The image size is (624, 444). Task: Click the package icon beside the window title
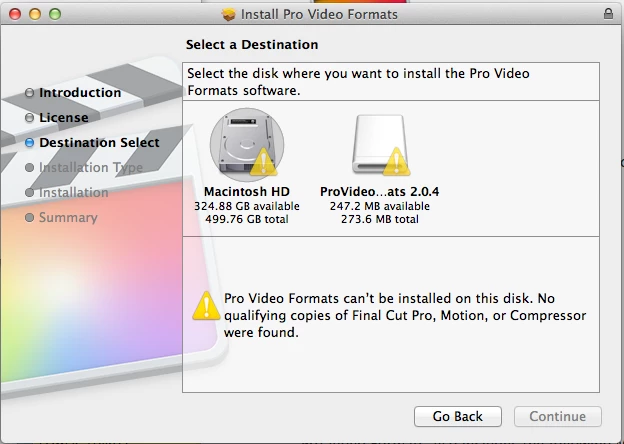[x=229, y=14]
